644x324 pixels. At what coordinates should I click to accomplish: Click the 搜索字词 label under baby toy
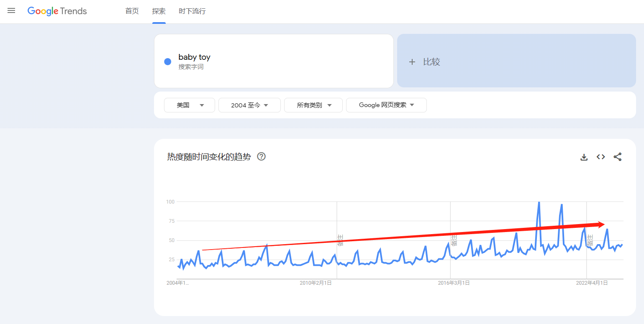pos(191,67)
